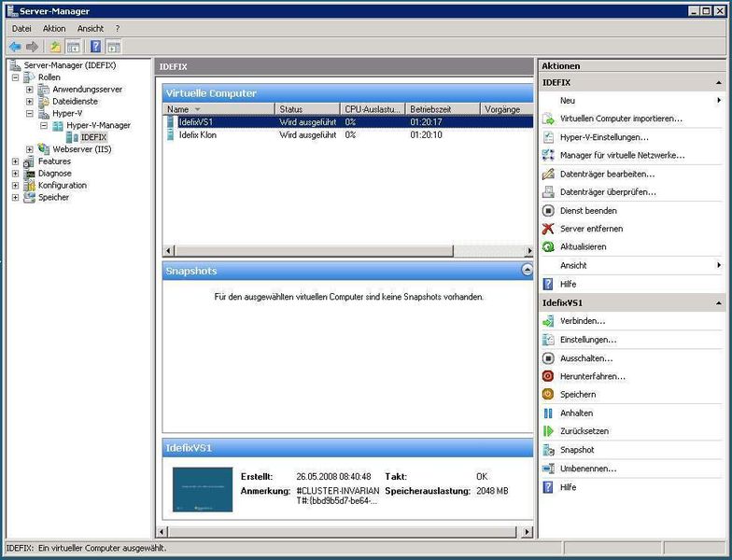The image size is (732, 560).
Task: Click the Vorgänge column header
Action: point(506,109)
